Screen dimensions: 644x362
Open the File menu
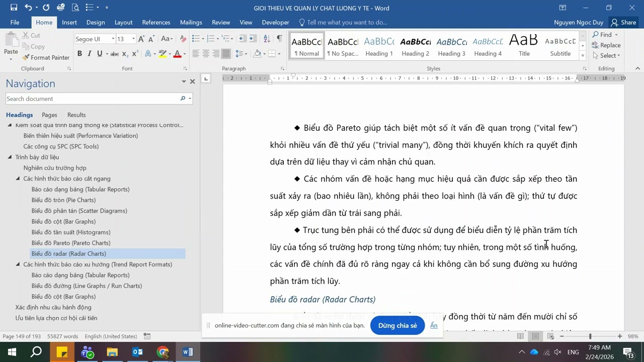click(x=15, y=22)
